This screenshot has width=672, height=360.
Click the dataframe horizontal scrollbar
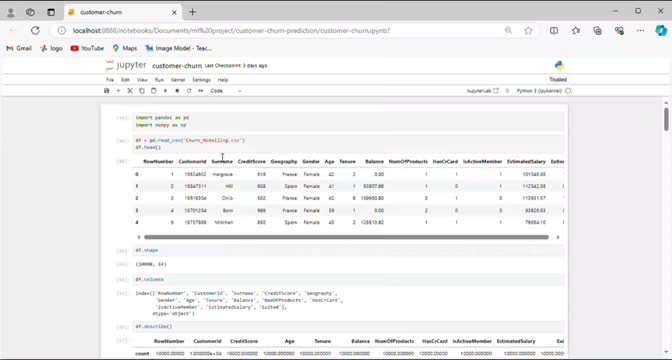pos(346,237)
